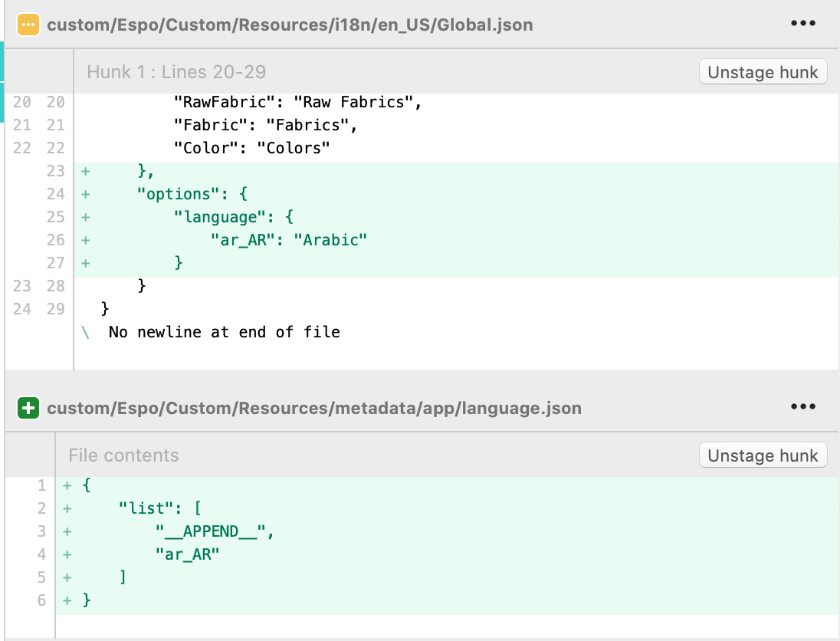Select the Global.json file path header

(x=290, y=25)
